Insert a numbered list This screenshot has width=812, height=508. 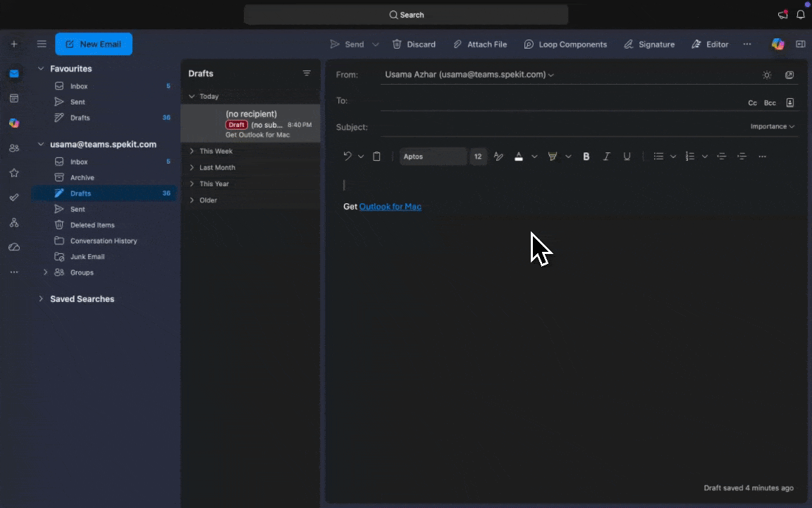[690, 156]
